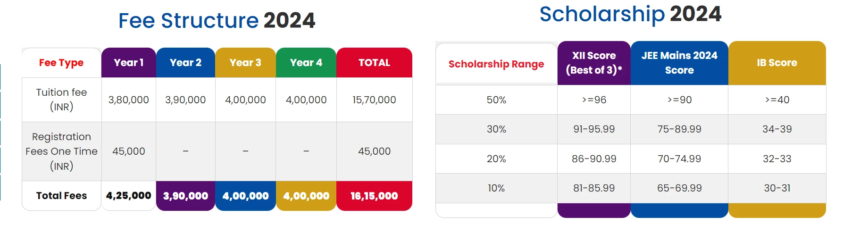This screenshot has width=868, height=225.
Task: Click the Tuition fee (INR) row label
Action: pyautogui.click(x=61, y=100)
